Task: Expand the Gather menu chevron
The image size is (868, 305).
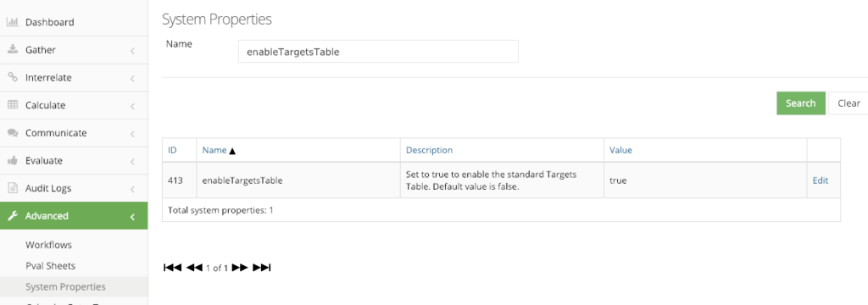Action: [x=132, y=51]
